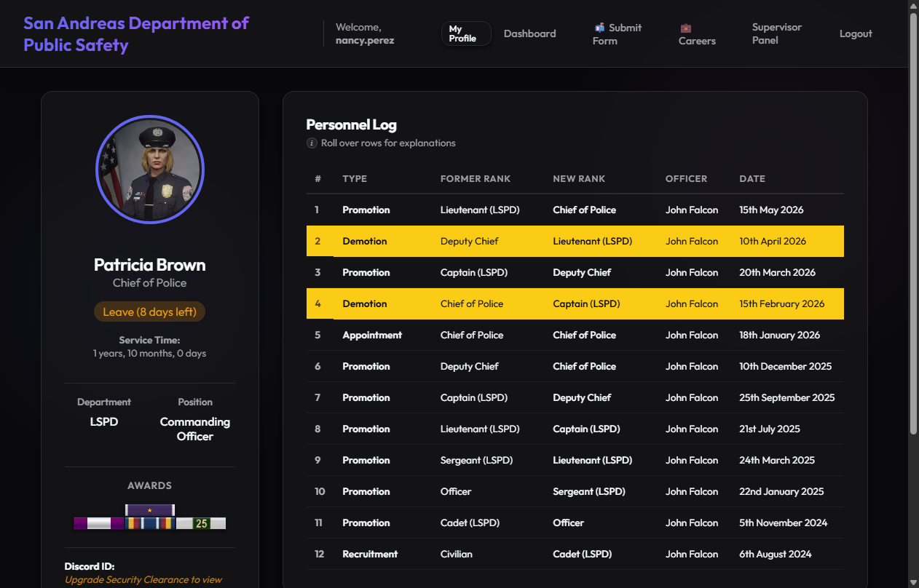Click the Leave (8 days left) status badge
919x588 pixels.
coord(150,311)
